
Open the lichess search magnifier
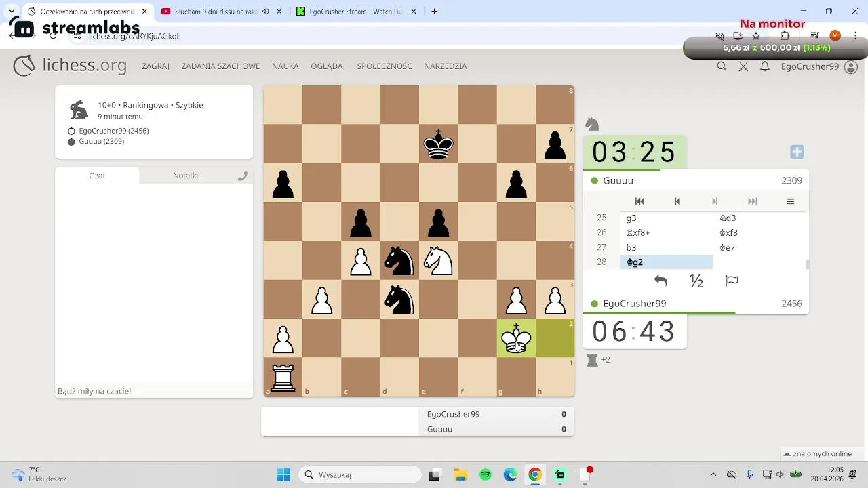(722, 66)
